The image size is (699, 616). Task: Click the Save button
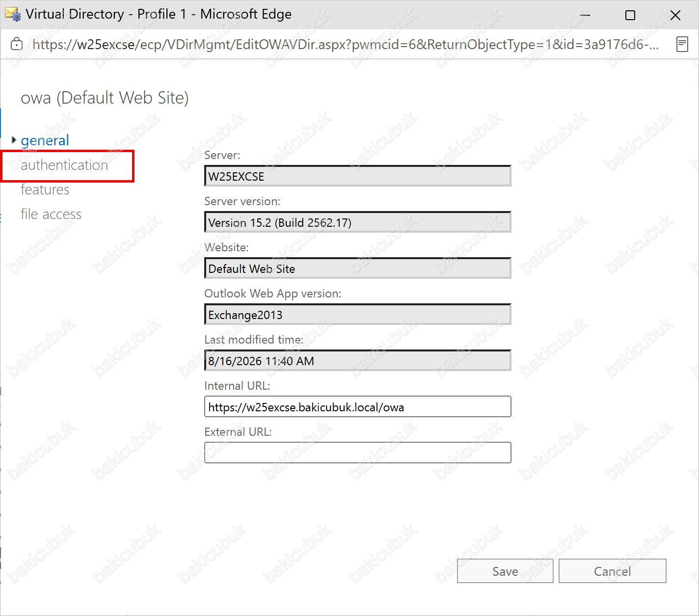[505, 571]
